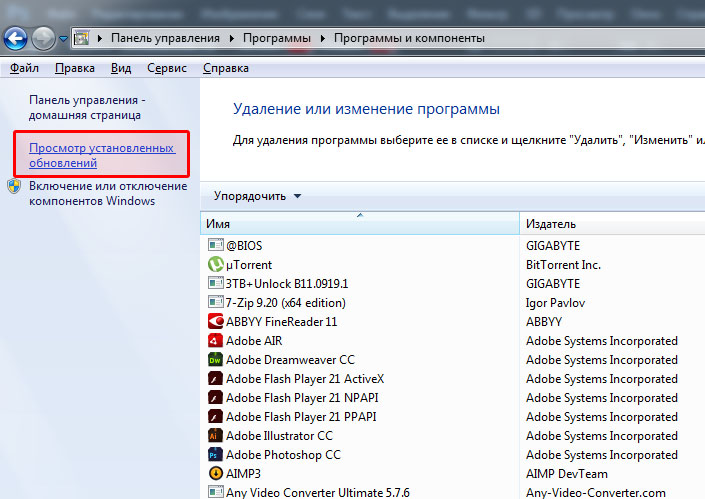The image size is (705, 499).
Task: Click the Adobe Illustrator CC icon
Action: click(216, 435)
